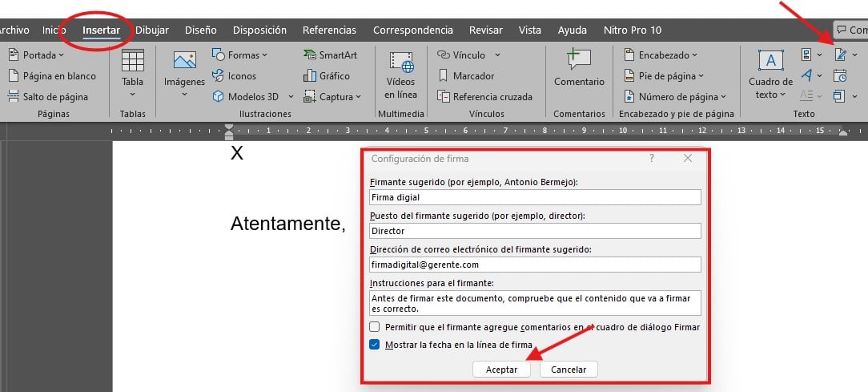Expand the Quick Parts dropdown arrow
This screenshot has height=392, width=868.
tap(820, 55)
